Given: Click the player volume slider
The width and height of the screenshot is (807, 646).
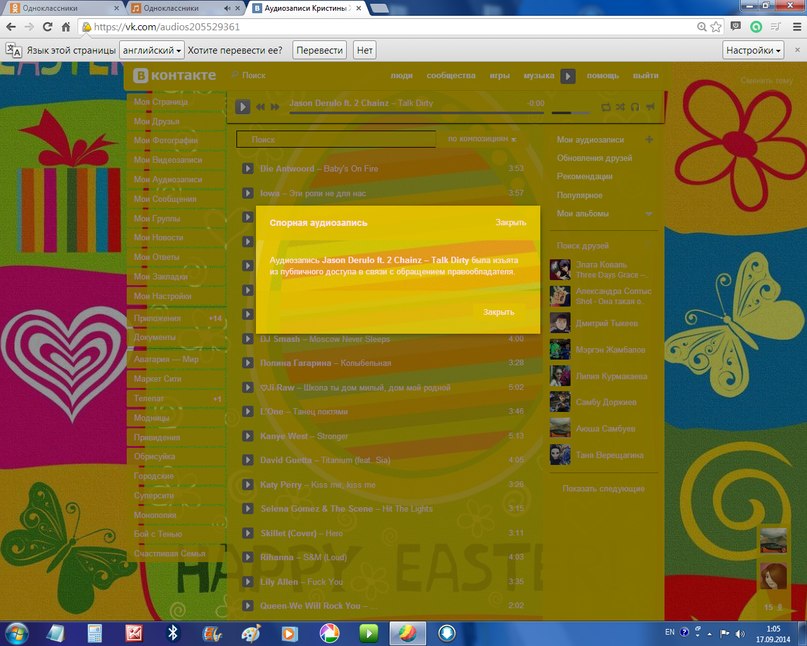Looking at the screenshot, I should [571, 112].
